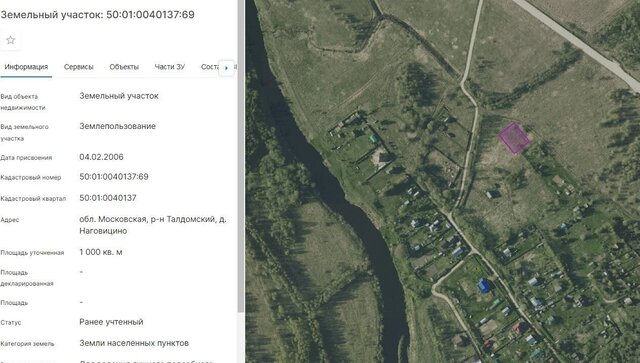Select the address обл. Московская, р-н Талдомский
The image size is (640, 363).
(153, 225)
